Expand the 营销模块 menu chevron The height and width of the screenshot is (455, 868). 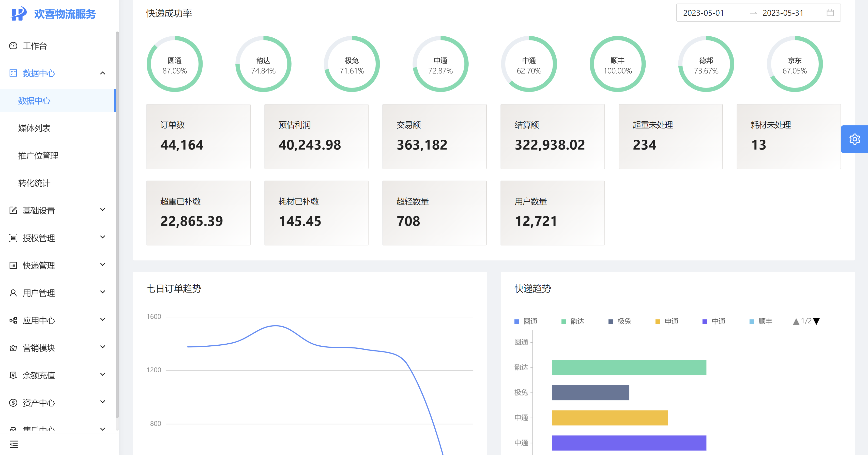[103, 347]
